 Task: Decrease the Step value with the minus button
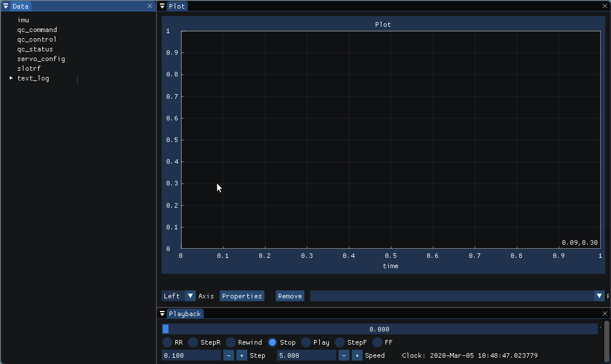pyautogui.click(x=228, y=355)
